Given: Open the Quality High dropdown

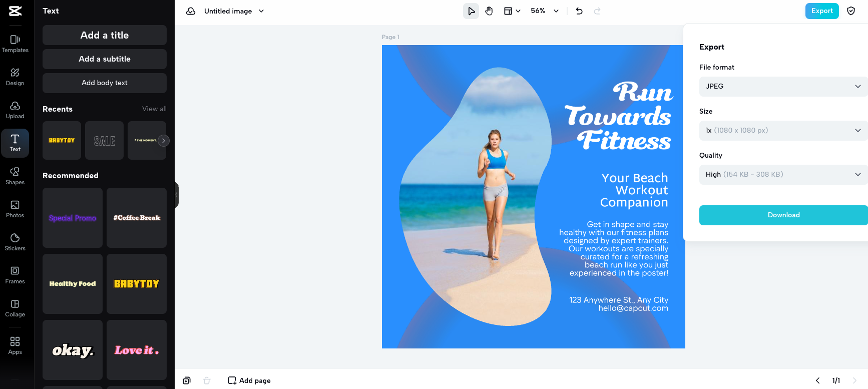Looking at the screenshot, I should [x=783, y=175].
